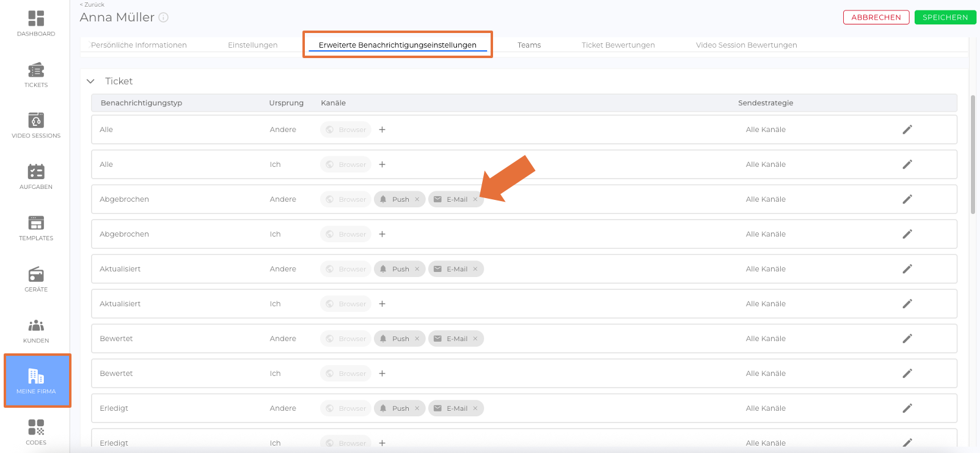The image size is (980, 453).
Task: Remove E-Mail channel from Abgebrochen Andere row
Action: pyautogui.click(x=475, y=199)
